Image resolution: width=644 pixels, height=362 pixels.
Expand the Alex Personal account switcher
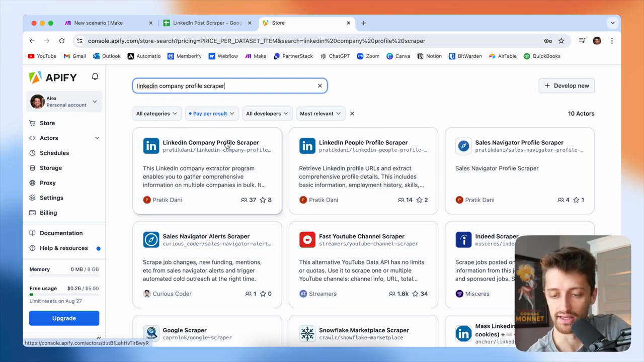64,102
